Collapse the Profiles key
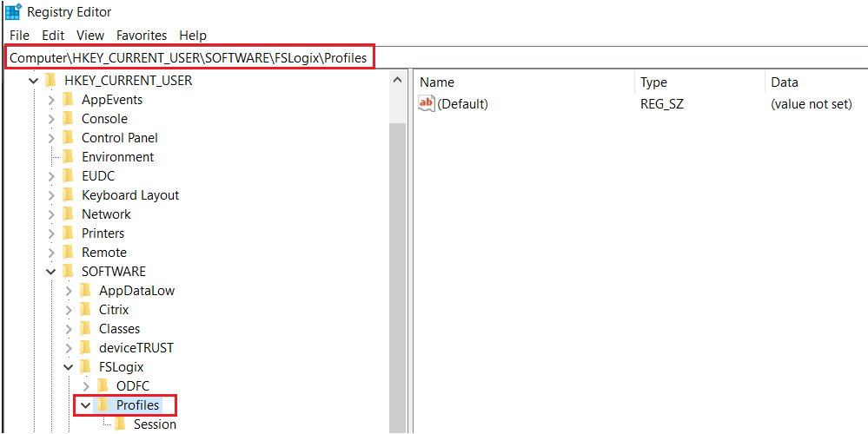The image size is (868, 434). [86, 405]
